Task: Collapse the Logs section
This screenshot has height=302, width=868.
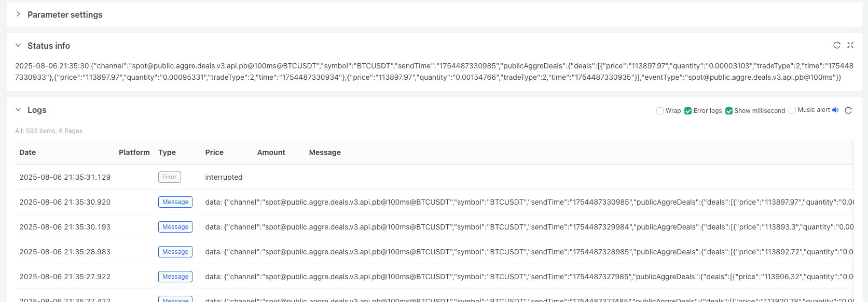Action: tap(18, 110)
